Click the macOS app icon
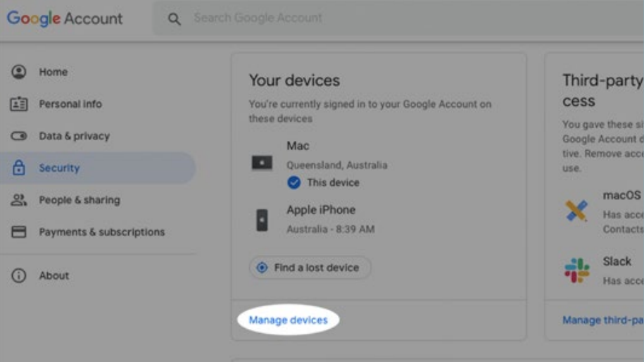Viewport: 644px width, 362px height. click(x=576, y=211)
